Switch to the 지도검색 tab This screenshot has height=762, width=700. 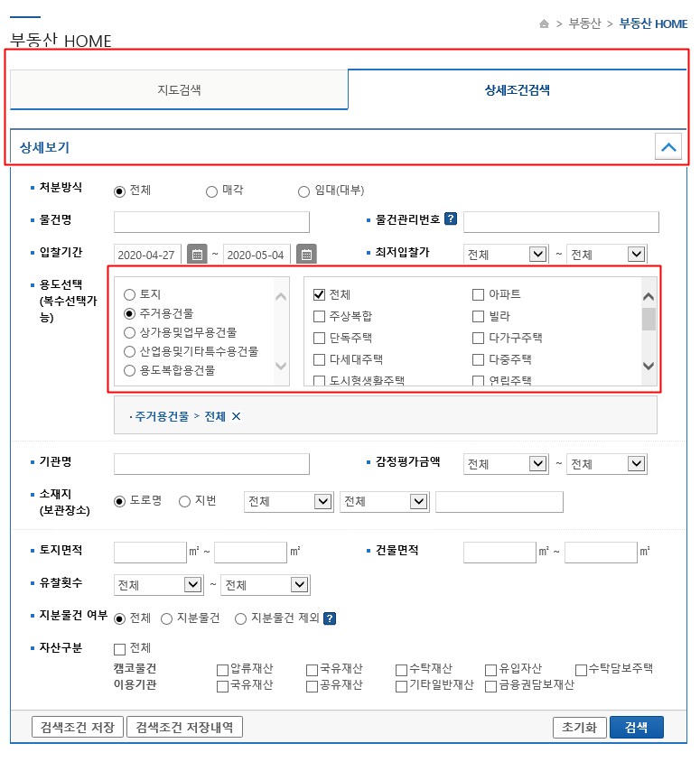[x=179, y=90]
